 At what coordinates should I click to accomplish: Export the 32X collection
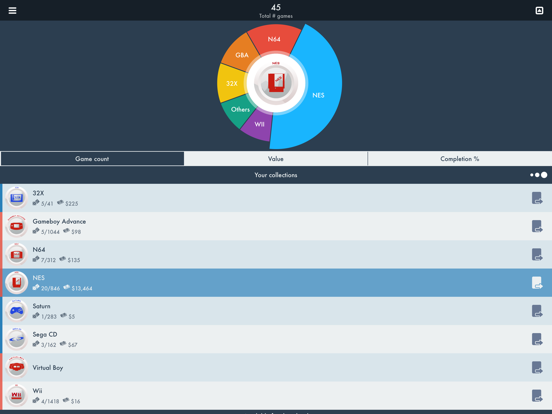(x=537, y=198)
